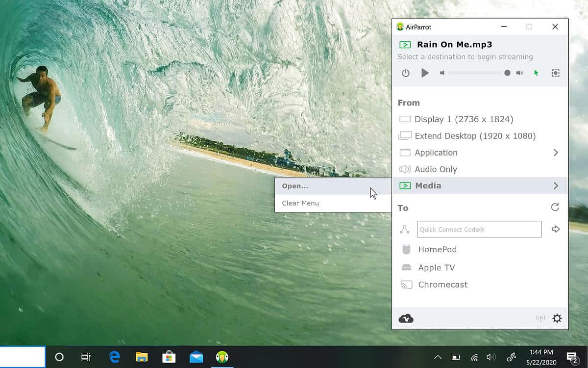Click the screen capture region icon
This screenshot has width=588, height=368.
(x=555, y=73)
